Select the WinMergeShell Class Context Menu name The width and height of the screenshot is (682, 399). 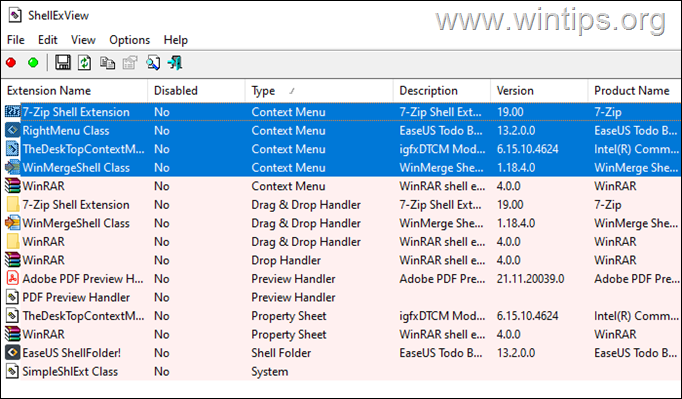76,168
